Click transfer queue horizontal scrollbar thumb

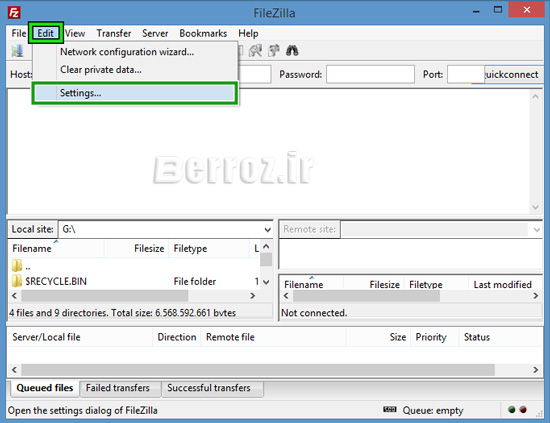coord(258,370)
